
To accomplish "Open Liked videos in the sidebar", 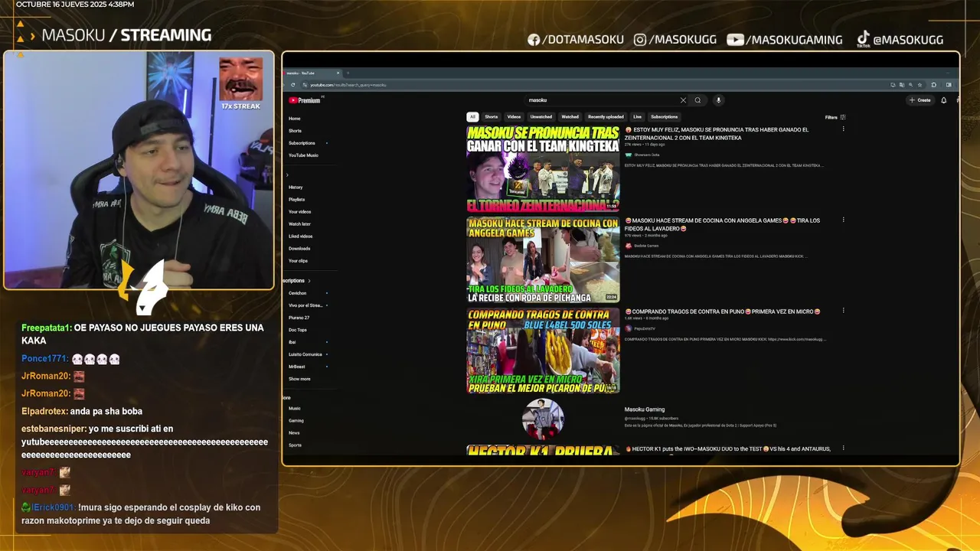I will [300, 236].
